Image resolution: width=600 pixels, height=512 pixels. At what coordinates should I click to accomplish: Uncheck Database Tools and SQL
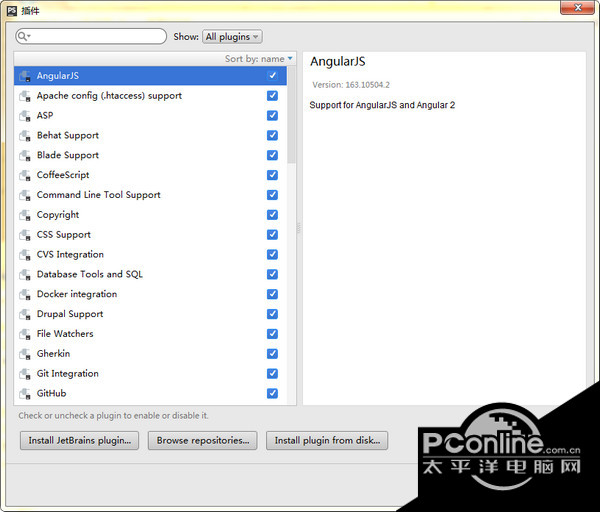(272, 274)
